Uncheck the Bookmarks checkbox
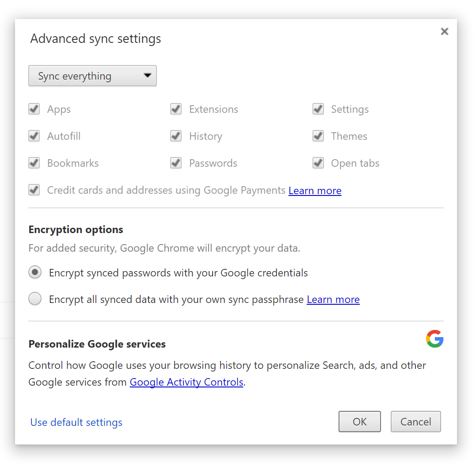476x471 pixels. (34, 163)
